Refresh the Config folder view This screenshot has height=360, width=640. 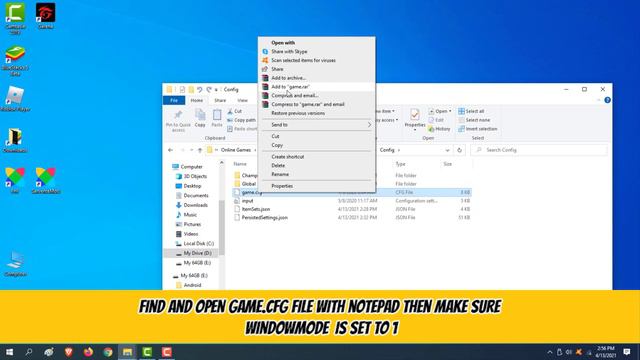coord(460,150)
